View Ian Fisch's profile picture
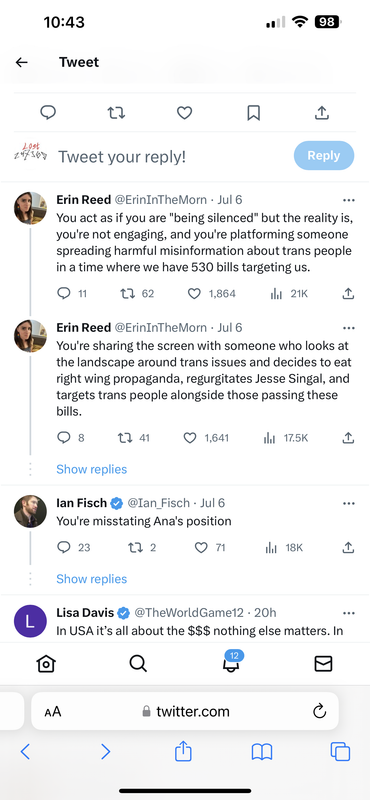This screenshot has height=800, width=370. [30, 511]
